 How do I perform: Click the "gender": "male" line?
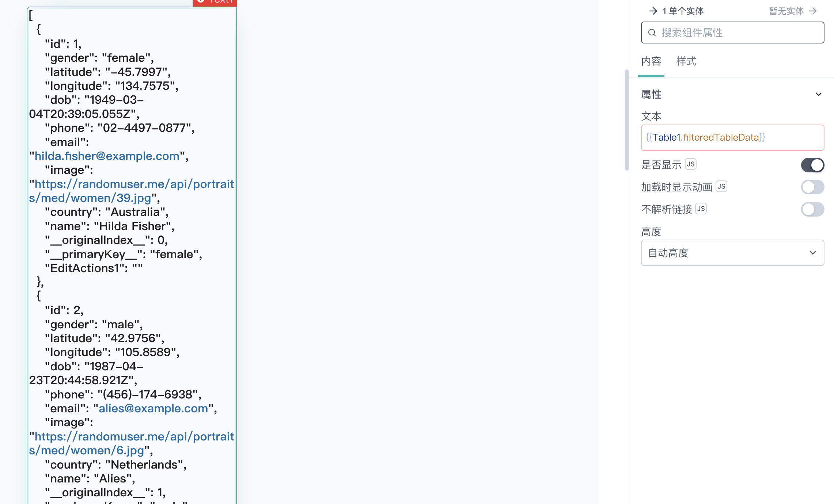(x=94, y=324)
